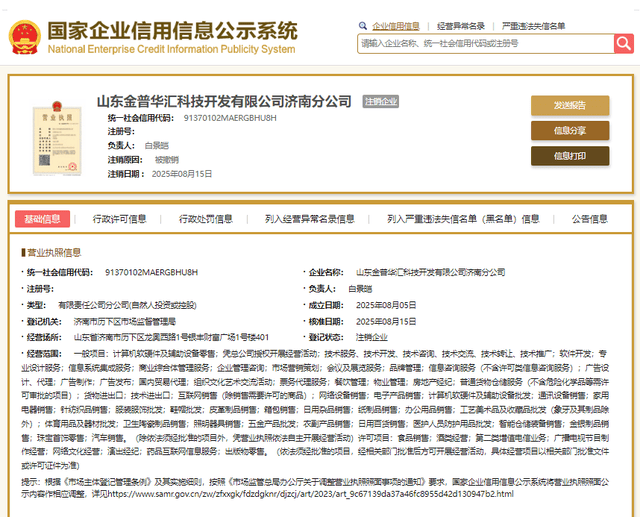Switch to the 基础信息 tab
Image resolution: width=640 pixels, height=517 pixels.
[42, 219]
